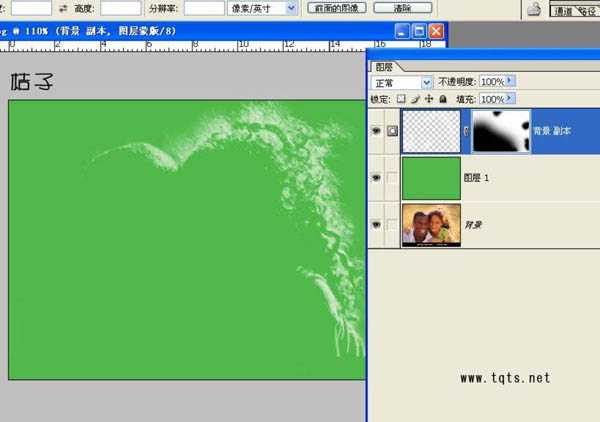The width and height of the screenshot is (600, 422).
Task: Click the lock image pixels brush icon
Action: pyautogui.click(x=416, y=99)
